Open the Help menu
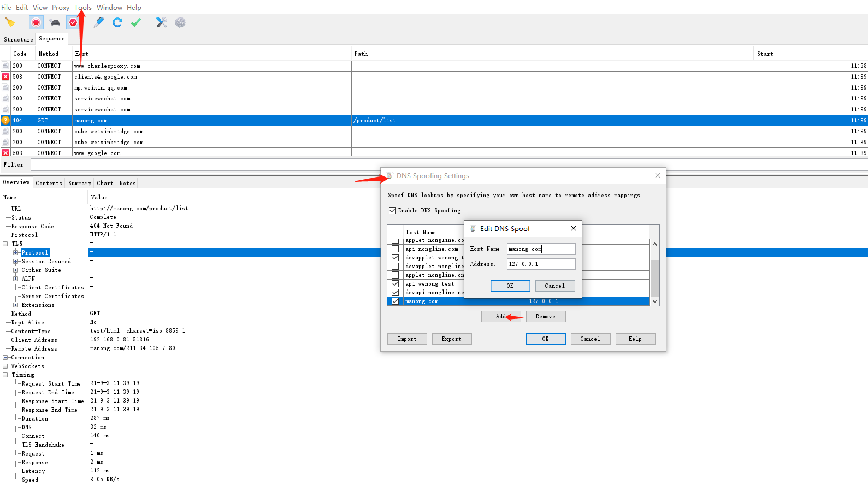868x485 pixels. point(134,8)
